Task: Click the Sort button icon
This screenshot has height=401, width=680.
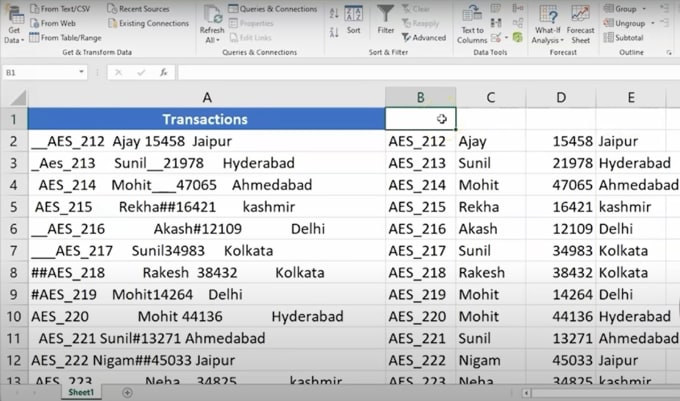Action: (353, 18)
